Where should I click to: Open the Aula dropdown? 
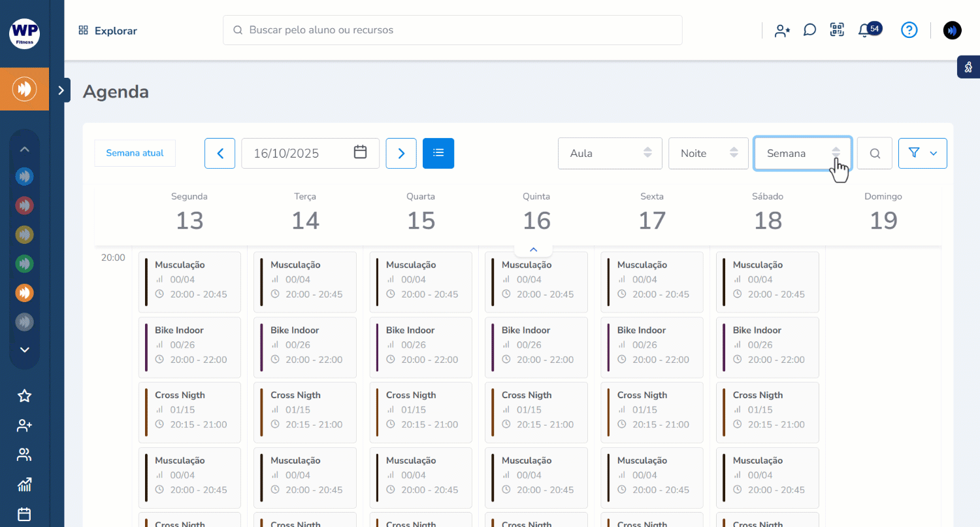pos(610,153)
